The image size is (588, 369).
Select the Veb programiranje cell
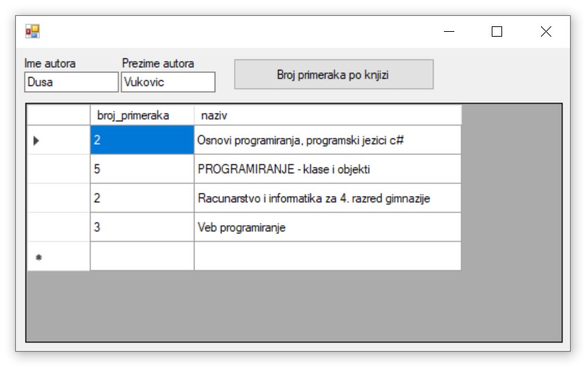click(327, 228)
